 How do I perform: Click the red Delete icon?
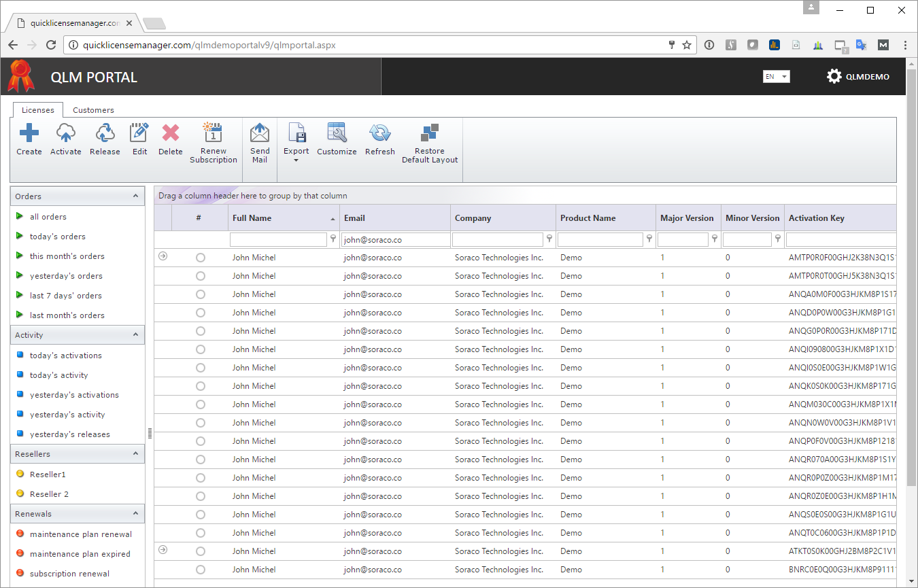(170, 133)
